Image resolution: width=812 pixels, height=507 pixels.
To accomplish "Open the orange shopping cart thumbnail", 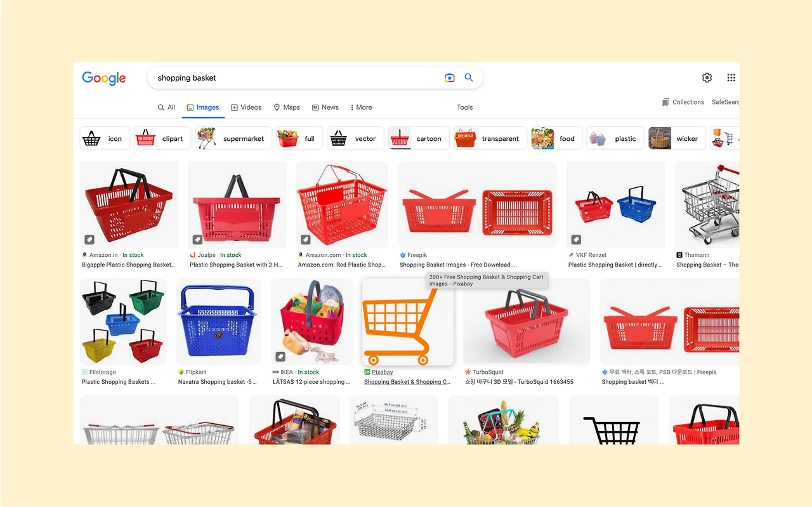I will [408, 322].
